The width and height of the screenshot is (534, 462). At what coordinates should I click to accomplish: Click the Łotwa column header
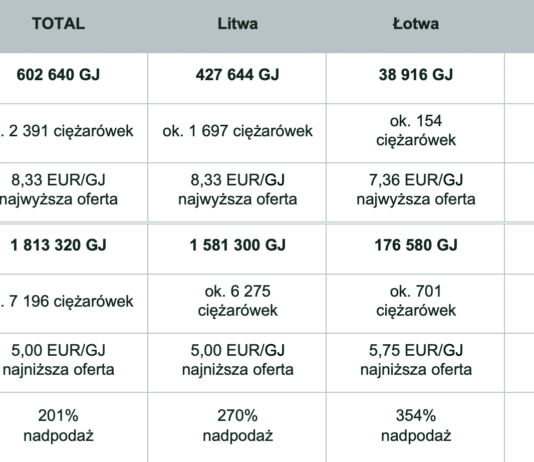(x=415, y=24)
